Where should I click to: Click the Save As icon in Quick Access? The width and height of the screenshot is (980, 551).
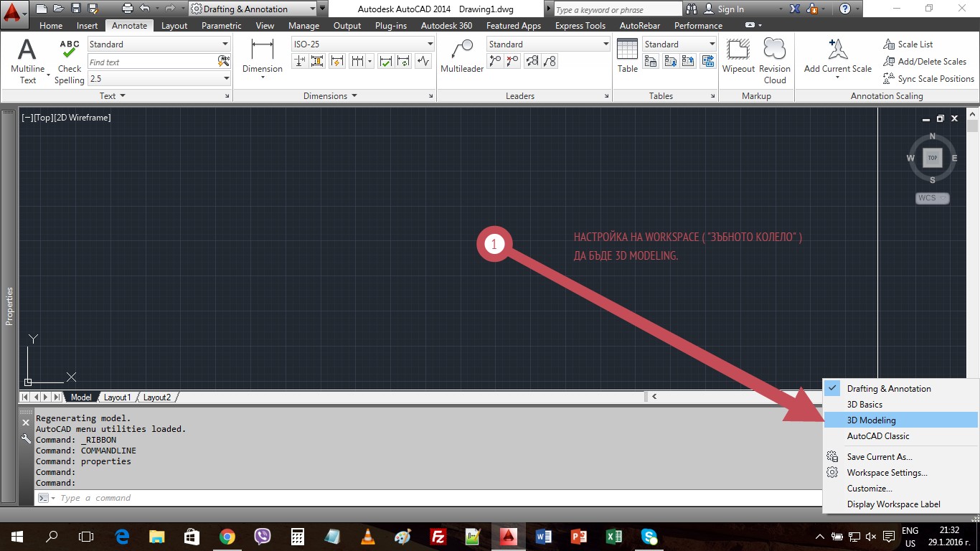pos(93,9)
